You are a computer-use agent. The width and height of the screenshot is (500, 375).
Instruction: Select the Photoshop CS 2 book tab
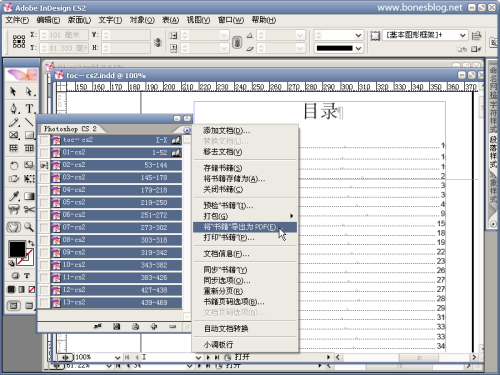pyautogui.click(x=71, y=129)
